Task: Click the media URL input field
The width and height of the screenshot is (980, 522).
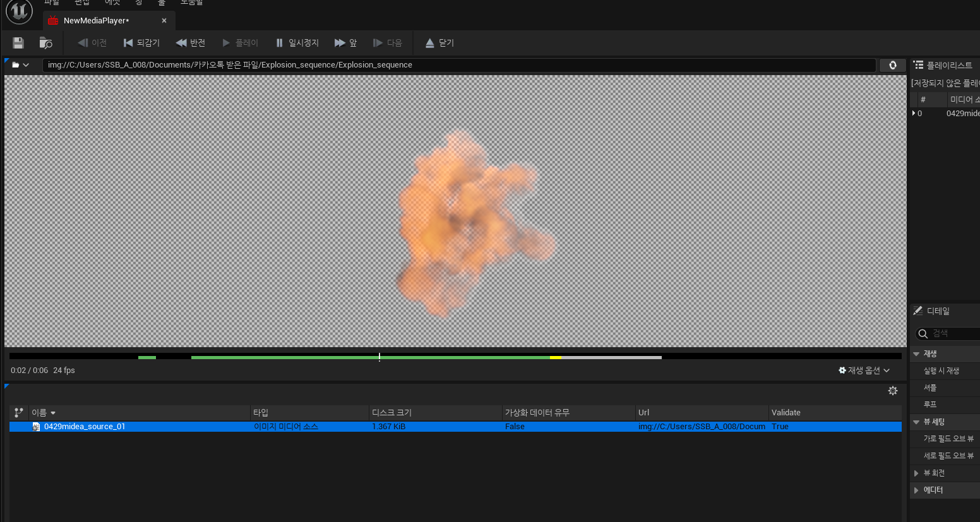Action: (459, 65)
